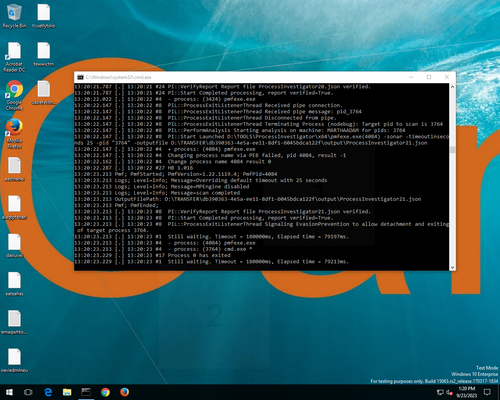Click the cmd.exe window title bar text
The image size is (500, 400).
pos(118,77)
